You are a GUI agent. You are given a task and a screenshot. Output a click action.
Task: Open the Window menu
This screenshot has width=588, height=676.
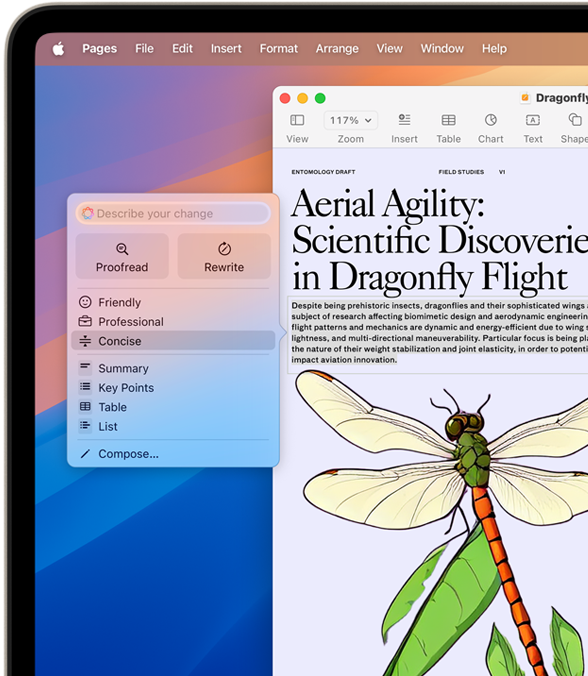[442, 49]
